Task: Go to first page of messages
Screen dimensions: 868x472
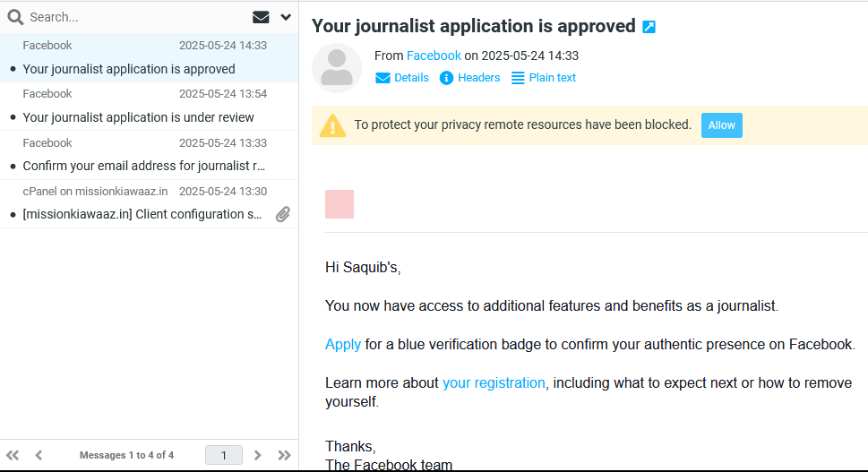Action: tap(13, 455)
